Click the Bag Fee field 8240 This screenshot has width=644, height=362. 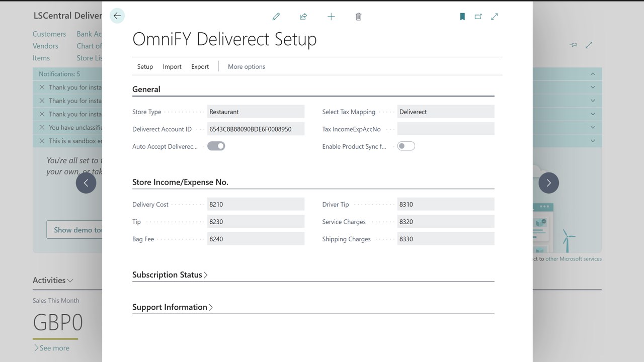pos(256,239)
